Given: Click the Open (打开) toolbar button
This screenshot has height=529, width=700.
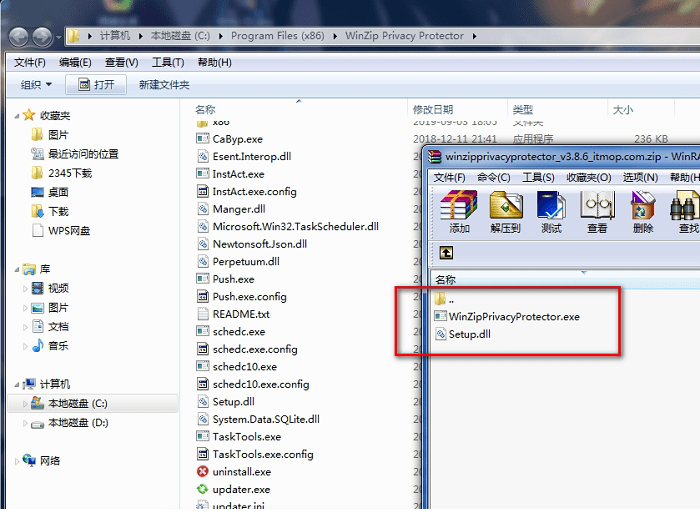Looking at the screenshot, I should click(x=96, y=84).
